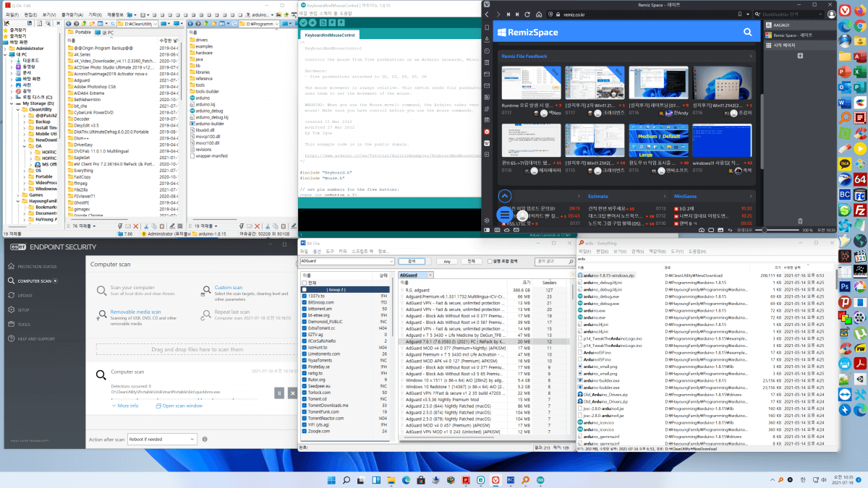This screenshot has width=868, height=488.
Task: Reload the page in Vivaldi
Action: pyautogui.click(x=527, y=14)
